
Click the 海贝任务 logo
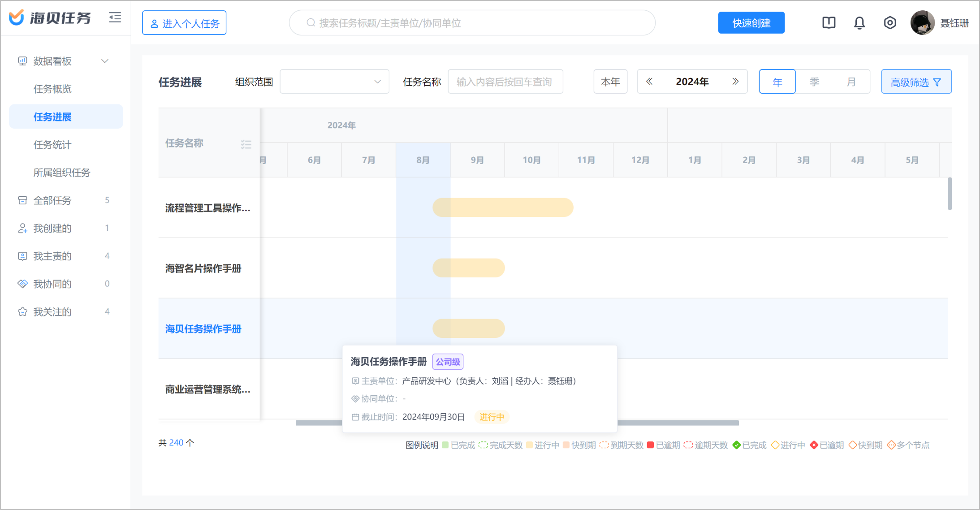tap(50, 17)
